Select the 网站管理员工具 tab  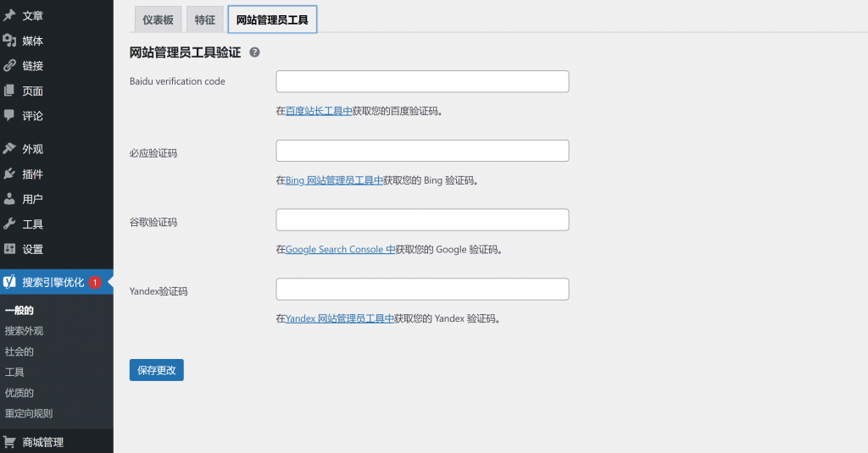[272, 20]
